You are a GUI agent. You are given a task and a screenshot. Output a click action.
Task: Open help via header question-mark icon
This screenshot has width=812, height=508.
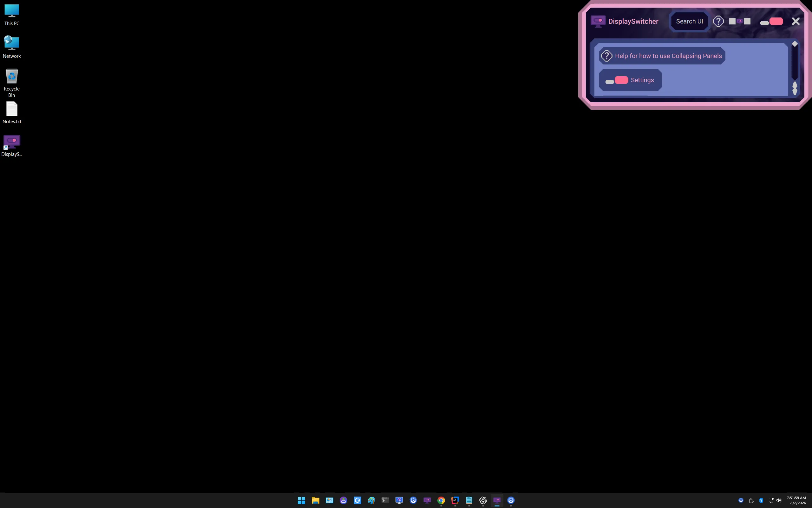point(718,21)
